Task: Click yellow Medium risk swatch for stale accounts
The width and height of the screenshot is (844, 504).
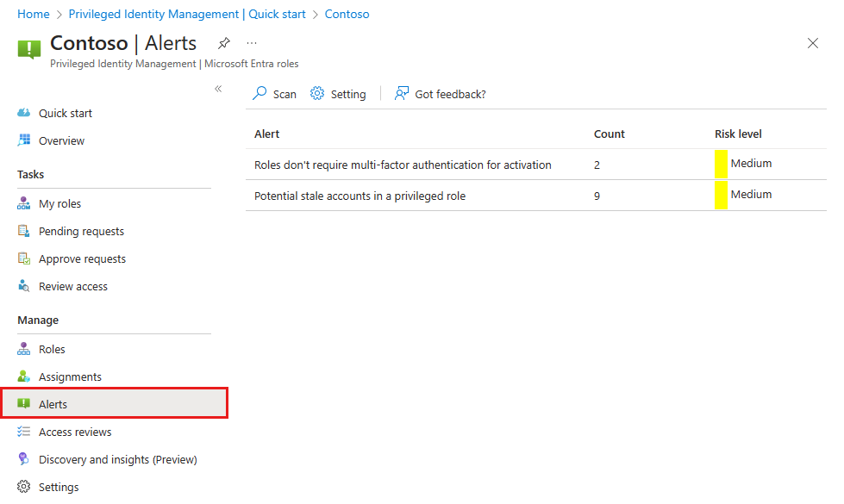Action: 721,195
